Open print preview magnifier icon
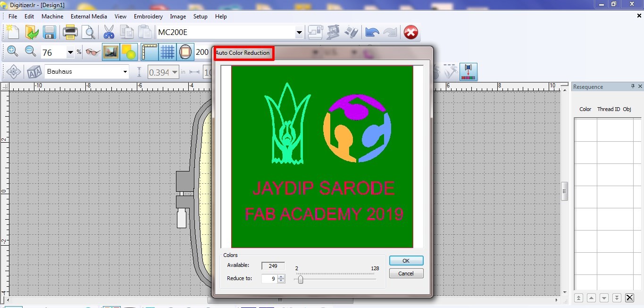Screen dimensions: 644x308 point(88,32)
